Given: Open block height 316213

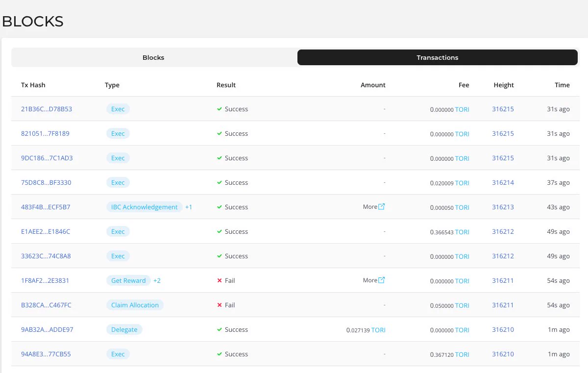Looking at the screenshot, I should tap(503, 207).
